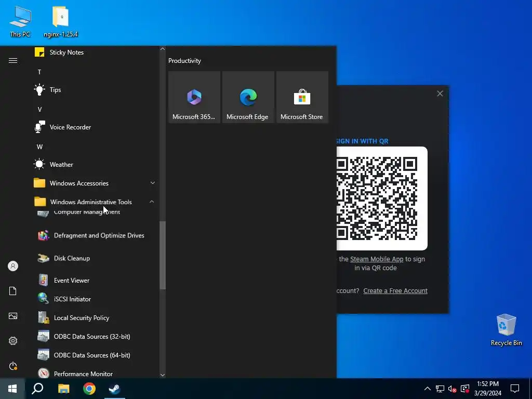Open Settings gear in Start sidebar

13,341
